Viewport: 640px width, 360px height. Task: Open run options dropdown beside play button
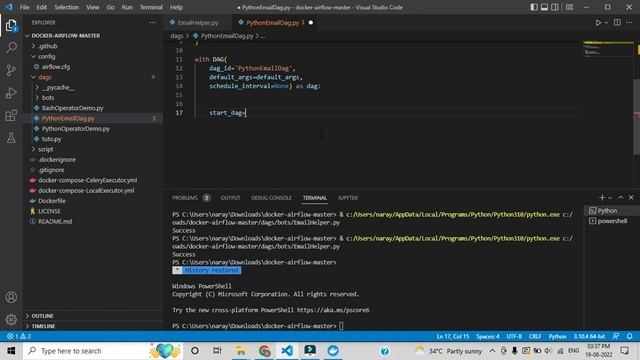[x=606, y=23]
